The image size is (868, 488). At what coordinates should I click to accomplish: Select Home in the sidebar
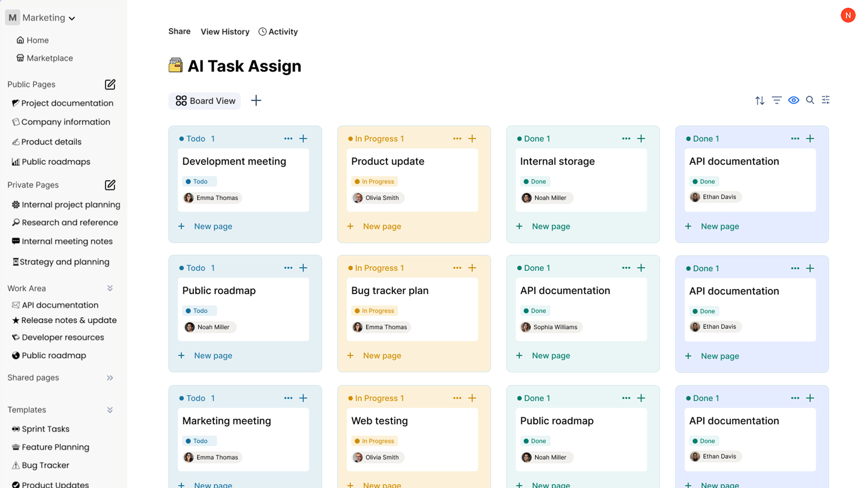pos(37,40)
